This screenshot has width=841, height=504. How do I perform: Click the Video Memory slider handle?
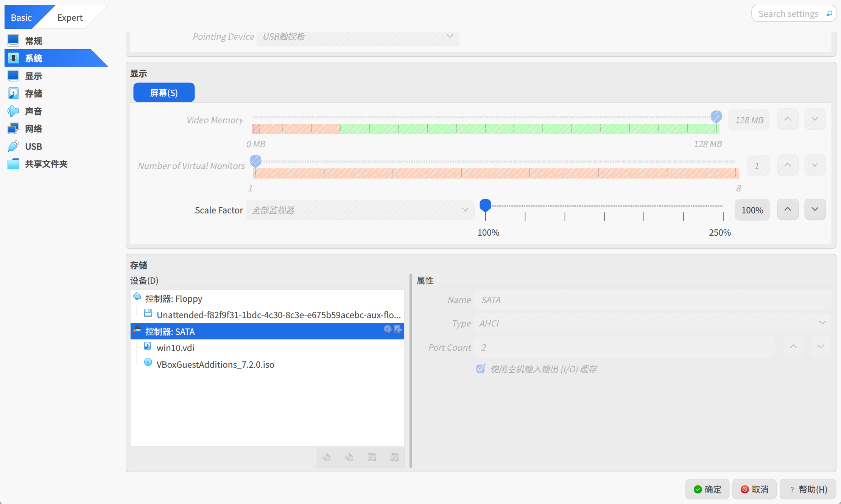pos(716,117)
